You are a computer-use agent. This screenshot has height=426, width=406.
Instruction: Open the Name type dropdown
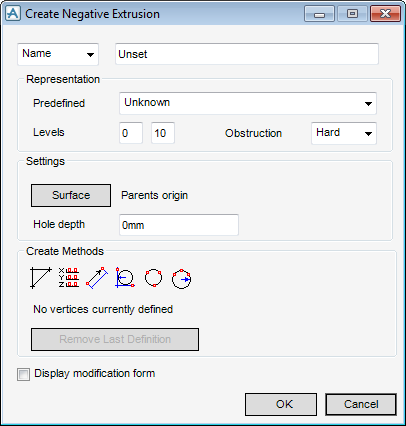point(58,54)
